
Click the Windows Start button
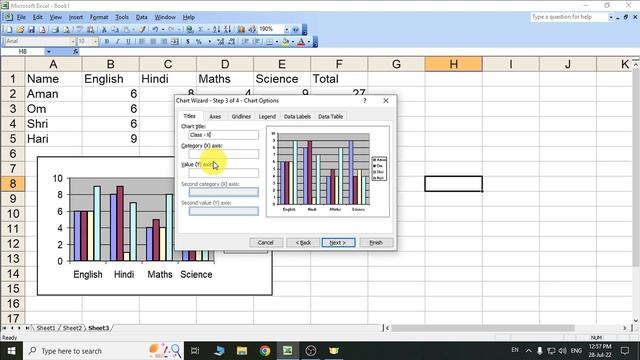point(11,351)
